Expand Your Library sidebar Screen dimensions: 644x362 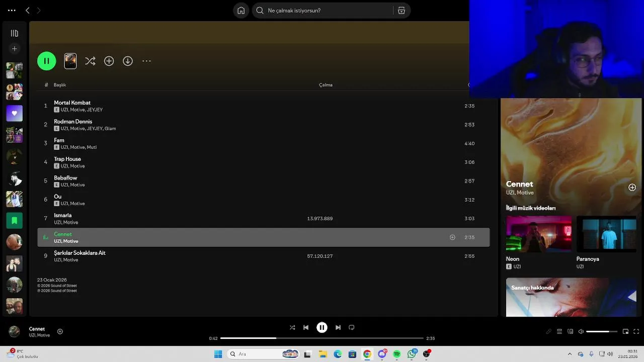coord(15,33)
